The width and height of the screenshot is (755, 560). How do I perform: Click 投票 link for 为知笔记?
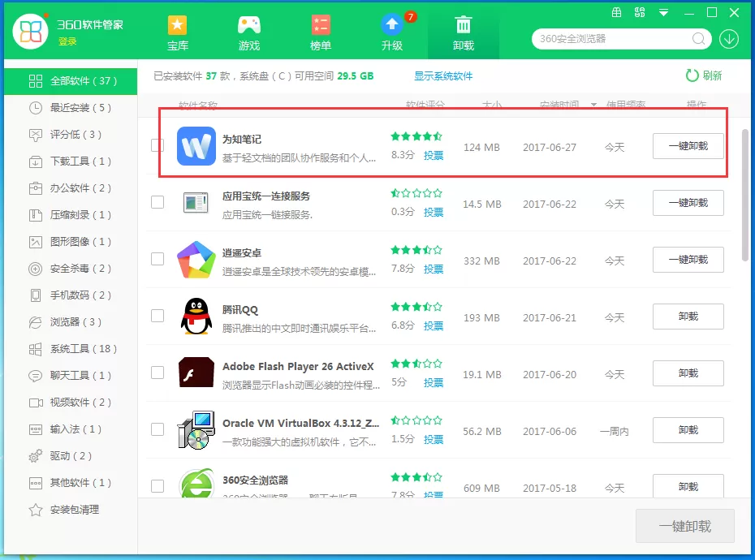click(x=434, y=156)
